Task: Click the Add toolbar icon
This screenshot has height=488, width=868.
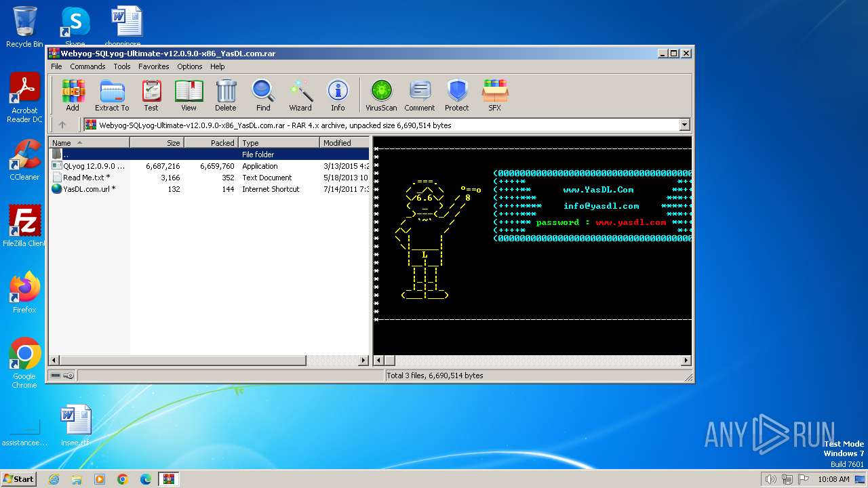Action: (73, 96)
